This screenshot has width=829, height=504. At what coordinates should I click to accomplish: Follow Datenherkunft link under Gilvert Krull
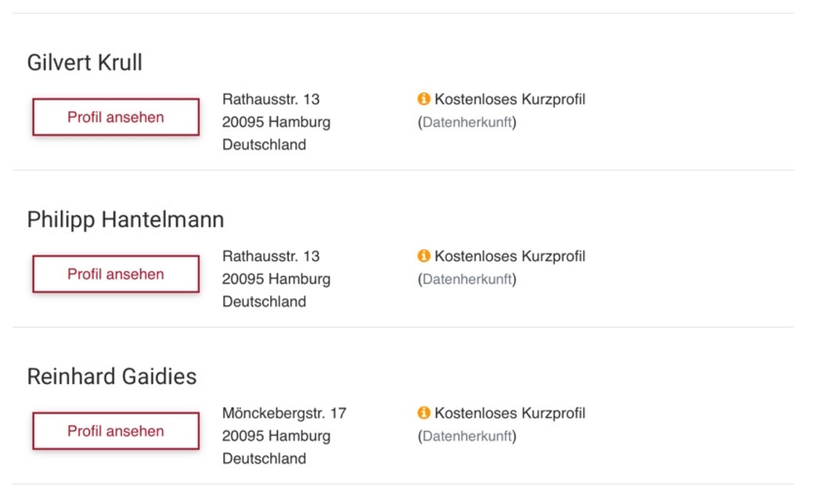(467, 122)
